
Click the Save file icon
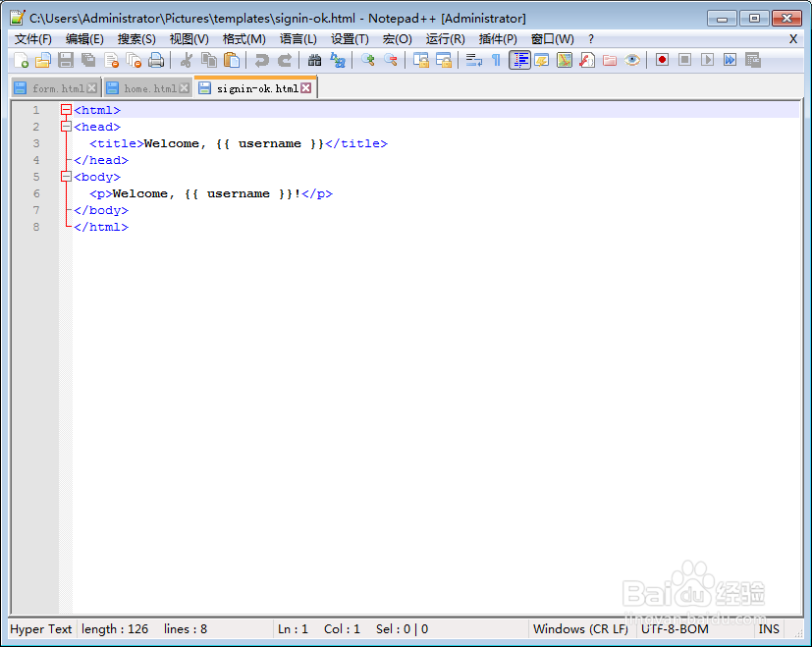point(65,60)
